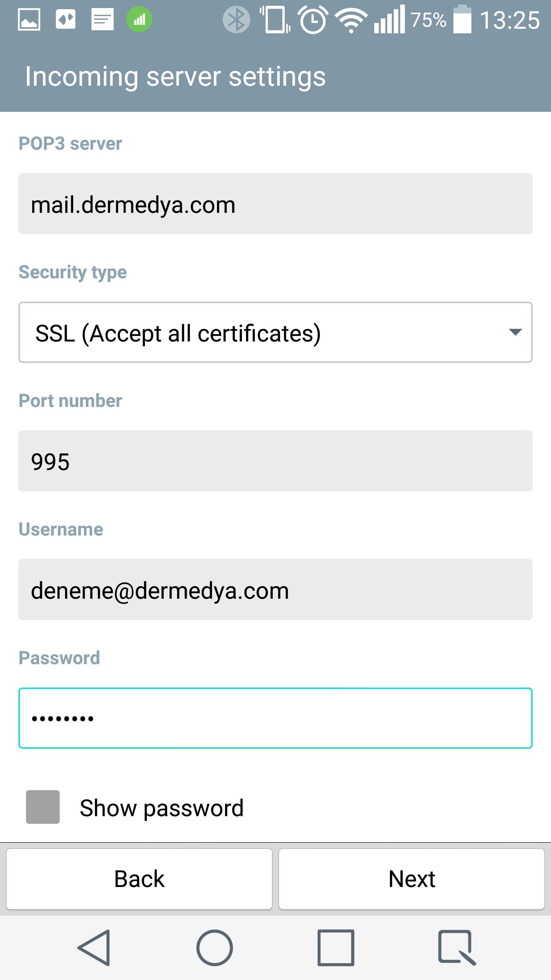Tap the gallery image notification icon
Image resolution: width=551 pixels, height=980 pixels.
29,20
